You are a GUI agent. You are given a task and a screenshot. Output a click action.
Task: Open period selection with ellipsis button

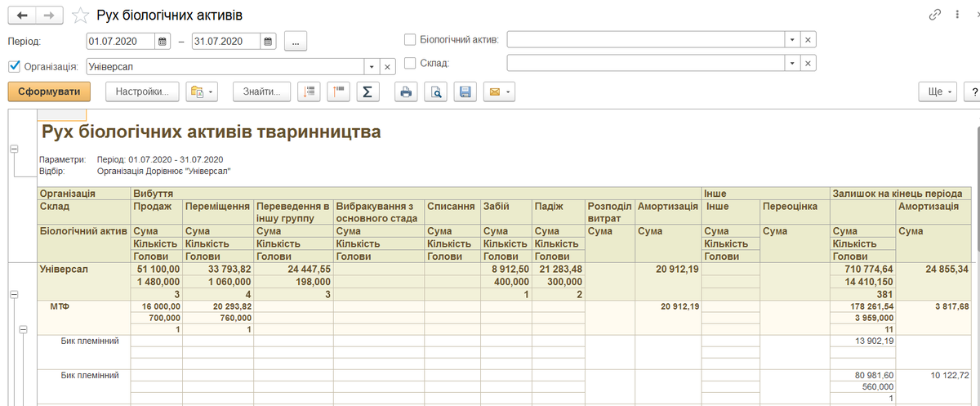(296, 41)
